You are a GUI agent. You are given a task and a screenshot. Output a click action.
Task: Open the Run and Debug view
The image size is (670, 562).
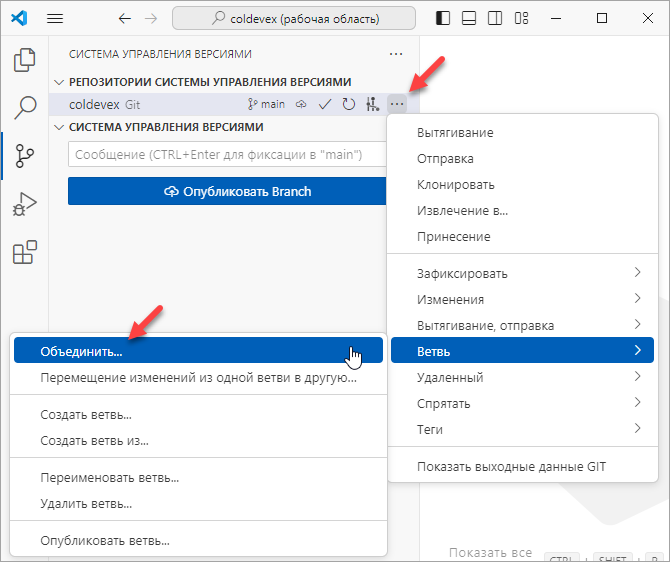click(24, 205)
